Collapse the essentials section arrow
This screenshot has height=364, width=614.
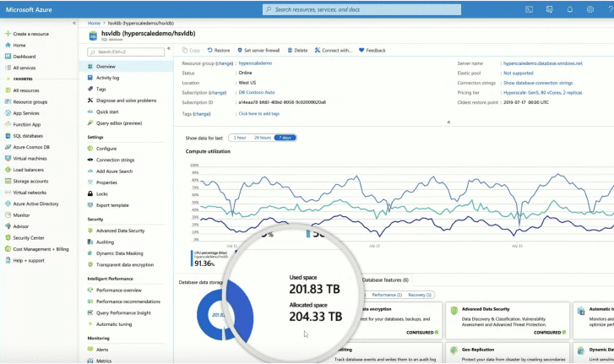click(x=448, y=122)
